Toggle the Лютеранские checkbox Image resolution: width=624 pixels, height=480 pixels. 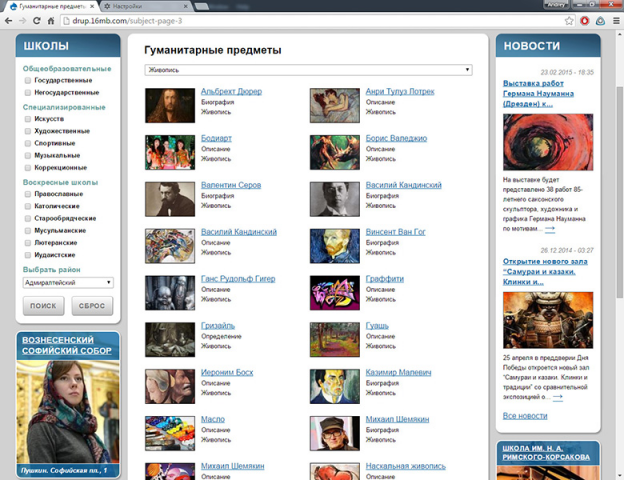coord(27,243)
